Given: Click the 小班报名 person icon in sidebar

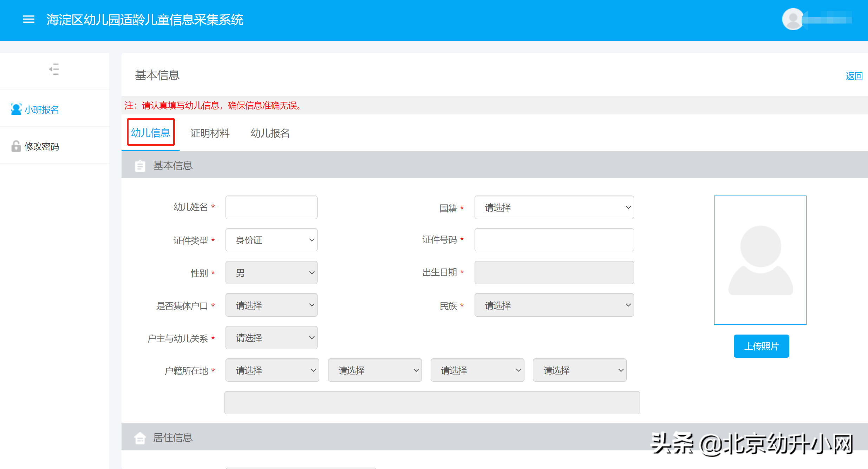Looking at the screenshot, I should (16, 109).
